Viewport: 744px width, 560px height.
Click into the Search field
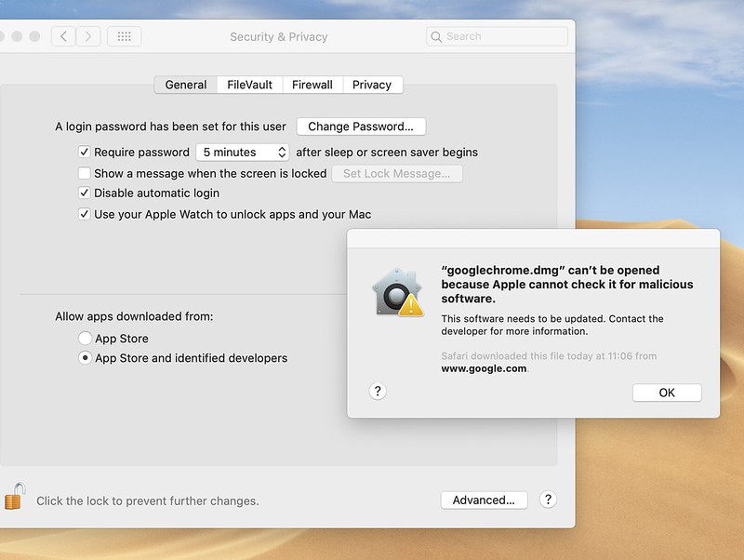coord(497,36)
